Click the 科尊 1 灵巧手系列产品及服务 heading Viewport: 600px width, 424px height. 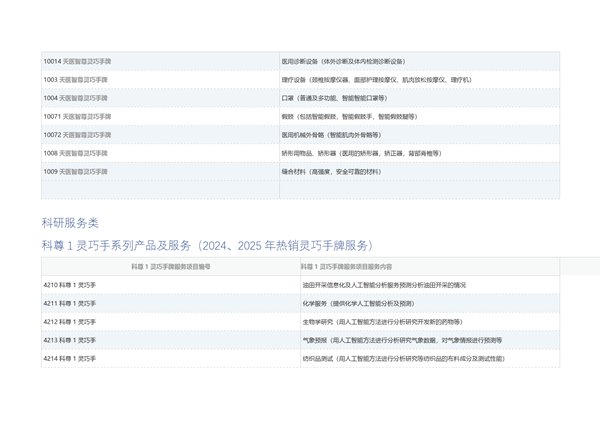pos(207,245)
